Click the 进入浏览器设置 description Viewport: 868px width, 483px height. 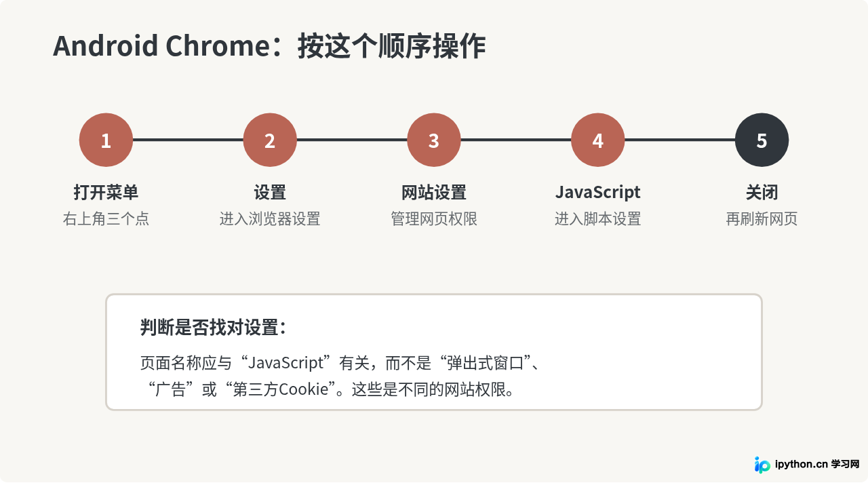click(270, 219)
